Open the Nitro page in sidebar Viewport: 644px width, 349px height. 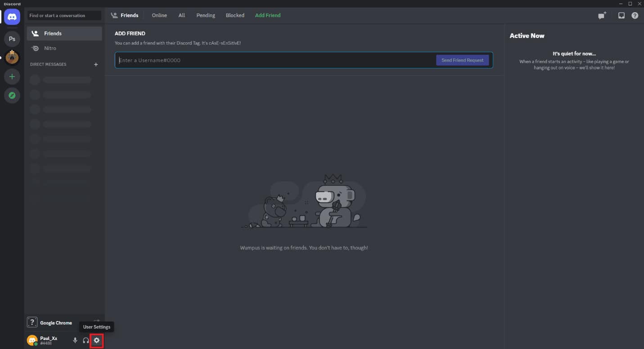tap(50, 48)
